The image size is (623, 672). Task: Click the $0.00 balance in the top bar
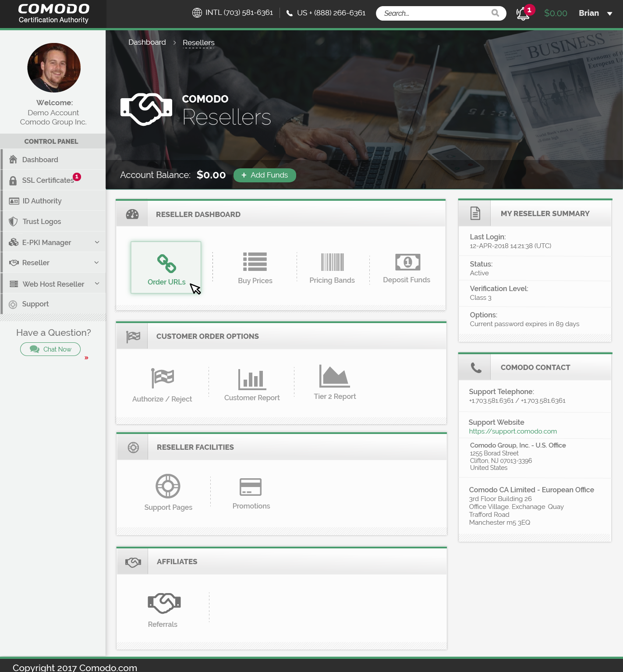point(556,13)
